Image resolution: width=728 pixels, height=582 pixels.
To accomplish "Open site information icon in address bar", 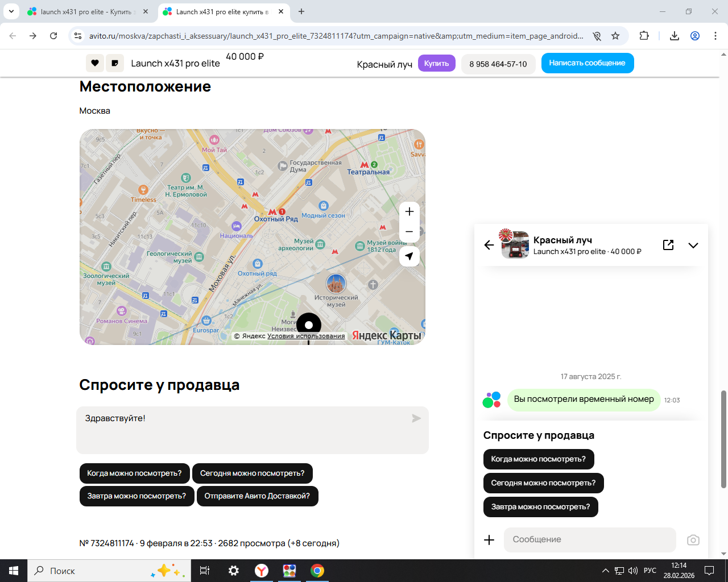I will coord(78,36).
